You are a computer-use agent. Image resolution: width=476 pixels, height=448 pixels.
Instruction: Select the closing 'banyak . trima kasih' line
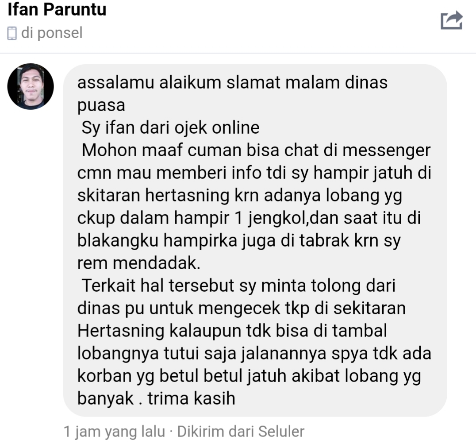tap(156, 398)
